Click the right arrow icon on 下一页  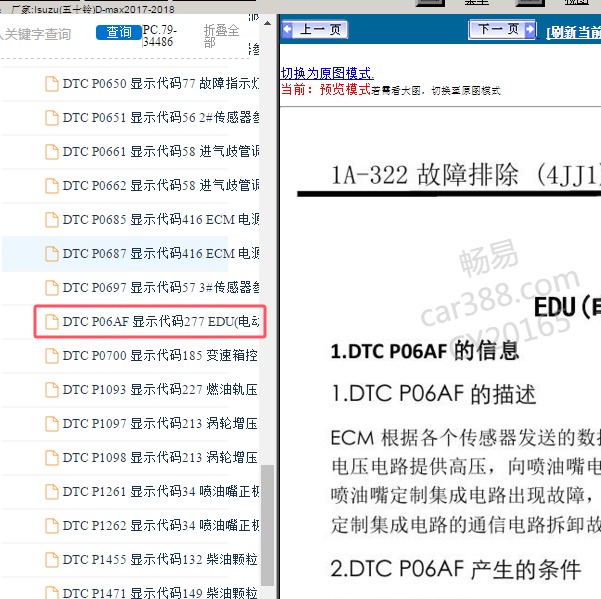(x=530, y=30)
